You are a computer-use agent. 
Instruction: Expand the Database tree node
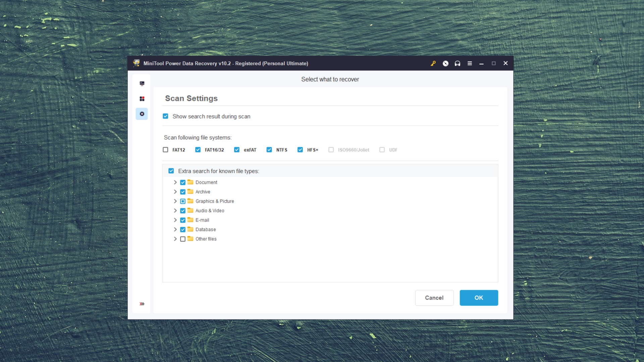point(175,230)
